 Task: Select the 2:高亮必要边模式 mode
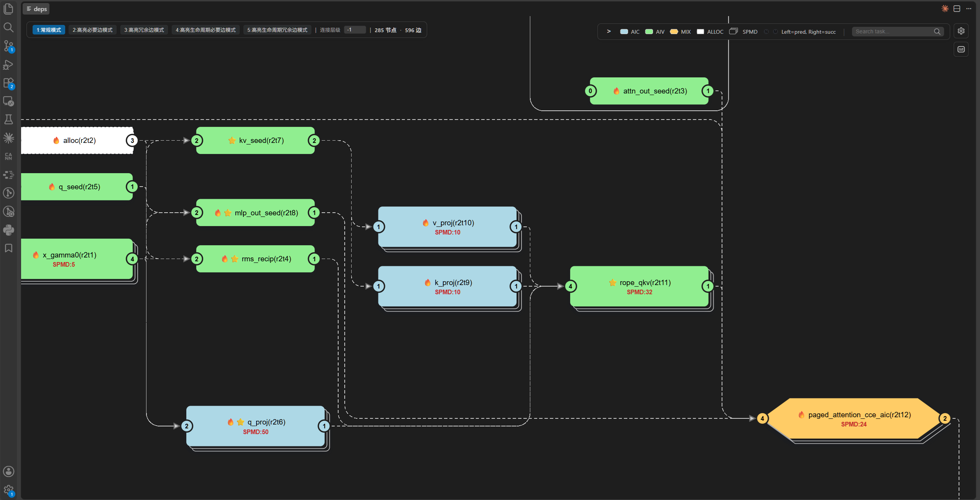pyautogui.click(x=92, y=30)
